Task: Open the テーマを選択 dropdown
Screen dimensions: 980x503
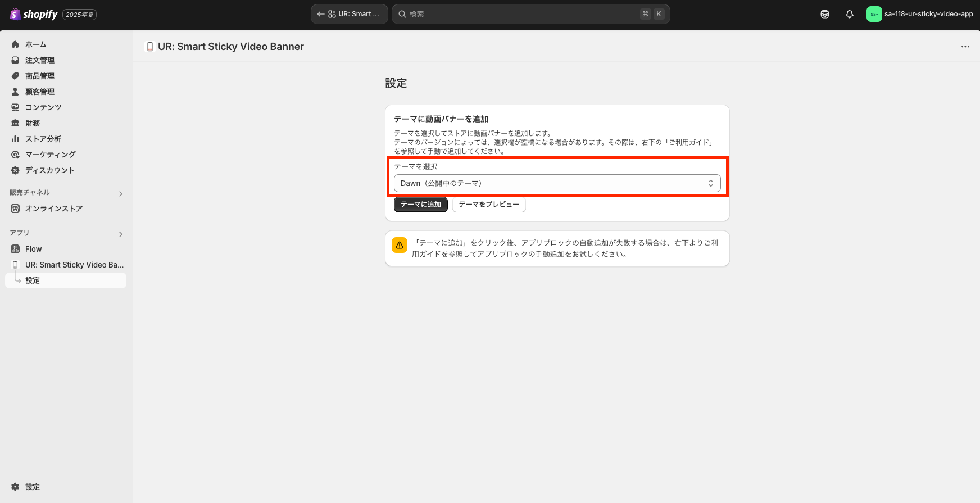Action: (x=557, y=183)
